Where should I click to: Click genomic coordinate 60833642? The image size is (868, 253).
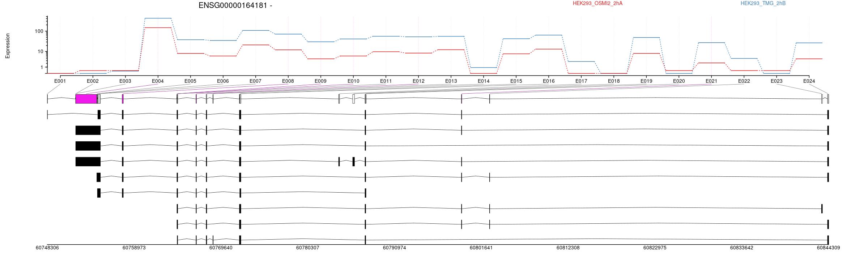point(742,248)
